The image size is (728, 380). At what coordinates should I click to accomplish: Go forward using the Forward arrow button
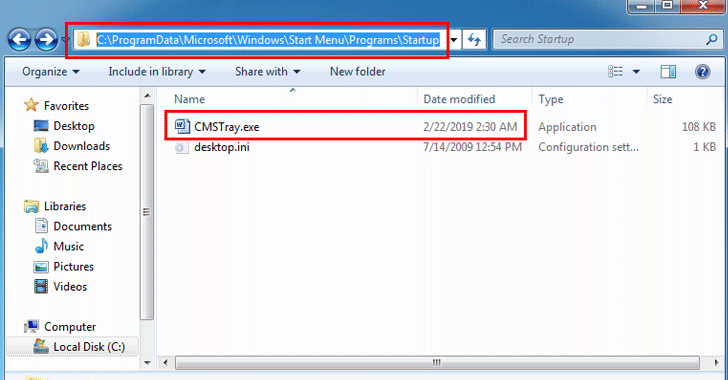click(46, 40)
